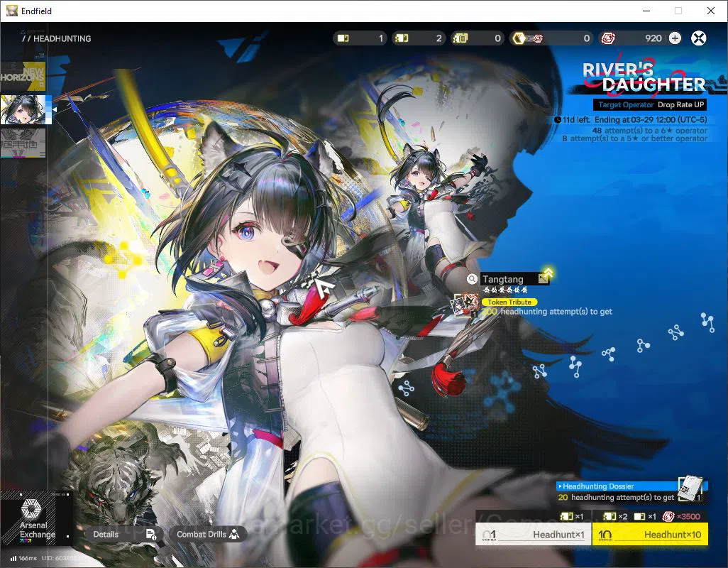Click the '200 headhunting attempt(s) to get' text

coord(546,312)
